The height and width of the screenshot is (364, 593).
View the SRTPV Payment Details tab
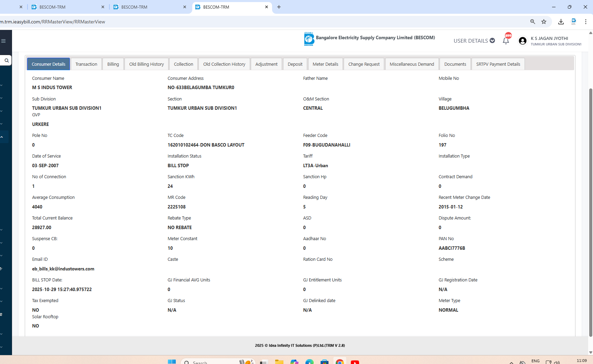tap(498, 64)
